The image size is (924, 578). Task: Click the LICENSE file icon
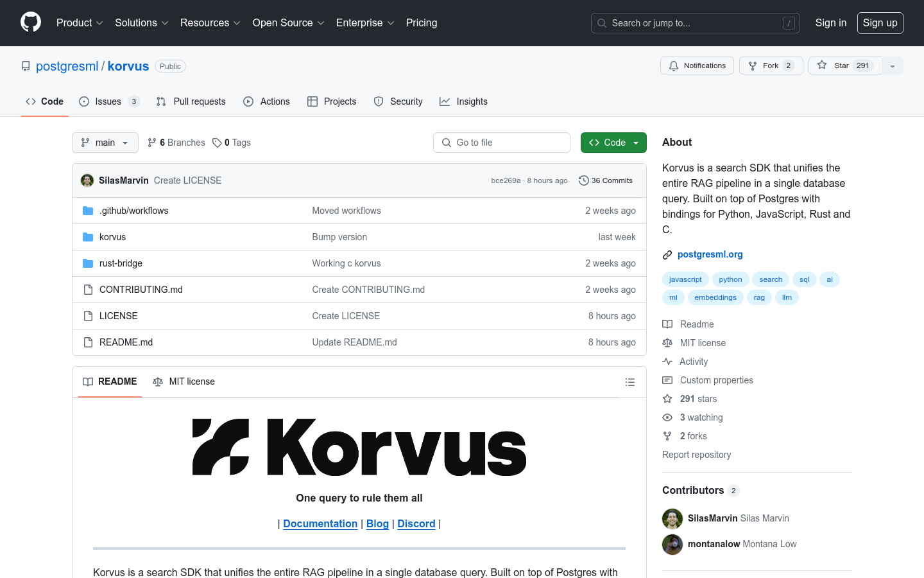(x=88, y=316)
